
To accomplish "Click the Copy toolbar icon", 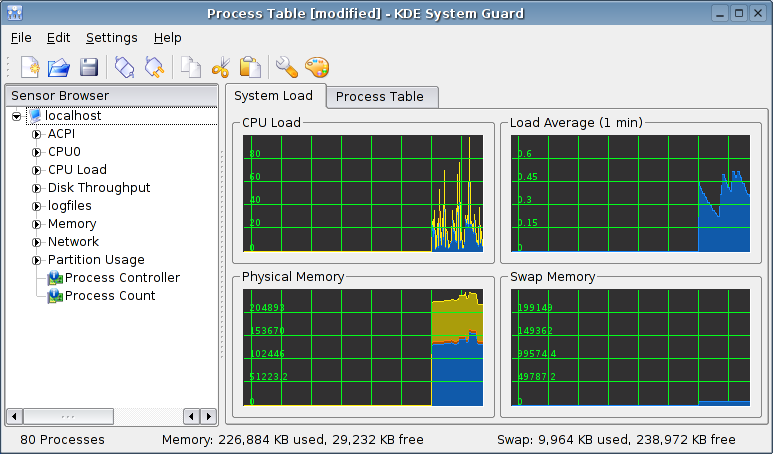I will pyautogui.click(x=191, y=67).
